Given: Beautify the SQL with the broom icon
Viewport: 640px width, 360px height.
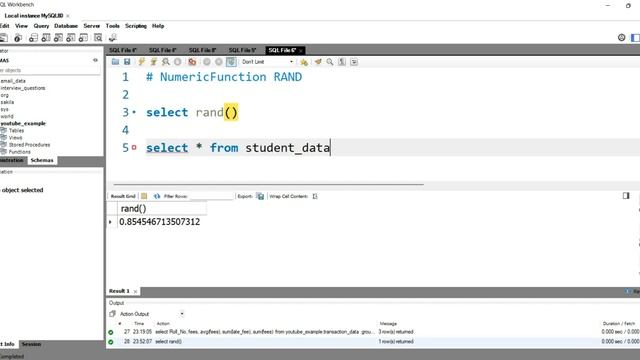Looking at the screenshot, I should [318, 62].
